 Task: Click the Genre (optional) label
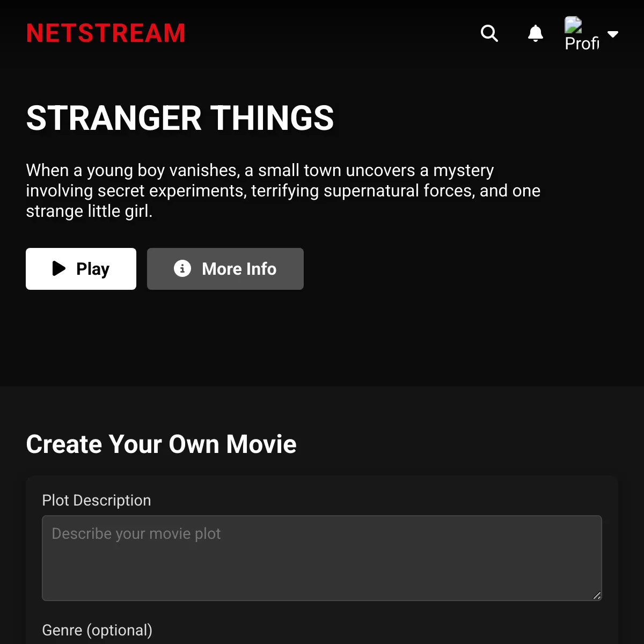coord(97,630)
